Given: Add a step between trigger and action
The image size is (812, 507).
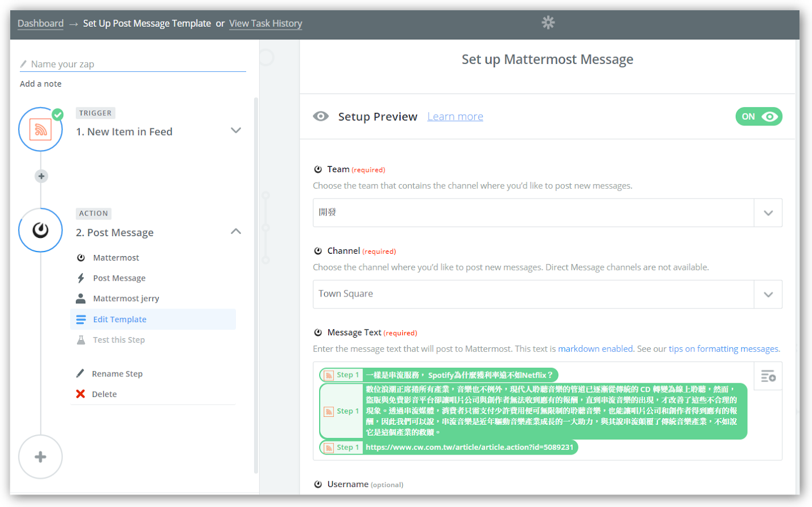Looking at the screenshot, I should click(x=41, y=176).
